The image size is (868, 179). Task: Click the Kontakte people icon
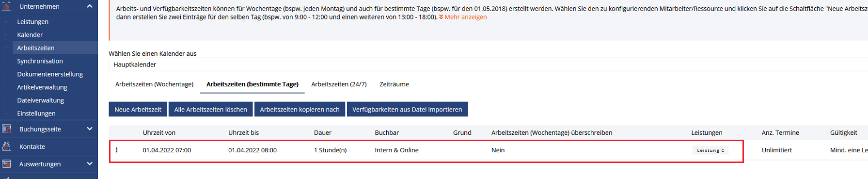click(6, 146)
